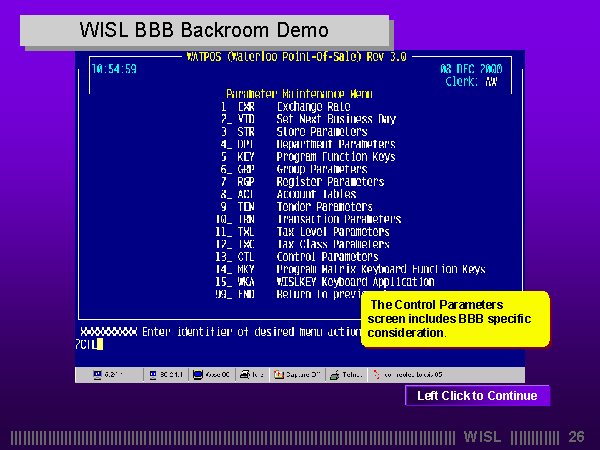600x450 pixels.
Task: Click the Left Click to Continue button
Action: (477, 396)
